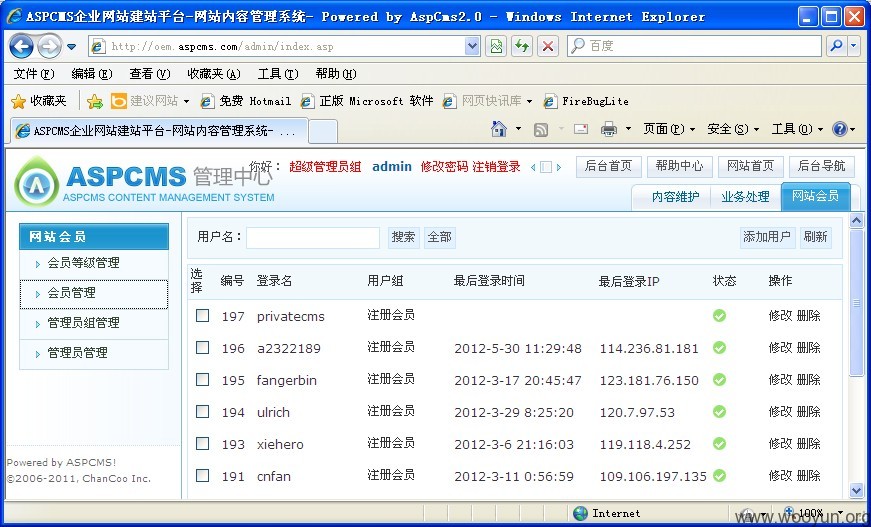This screenshot has width=871, height=527.
Task: Open the recent pages dropdown arrow
Action: (x=72, y=47)
